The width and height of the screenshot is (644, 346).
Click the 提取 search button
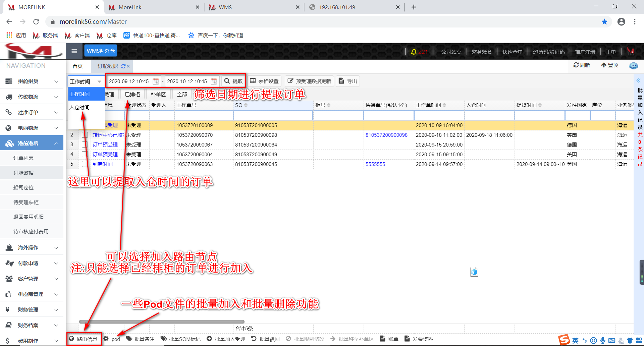[x=233, y=81]
